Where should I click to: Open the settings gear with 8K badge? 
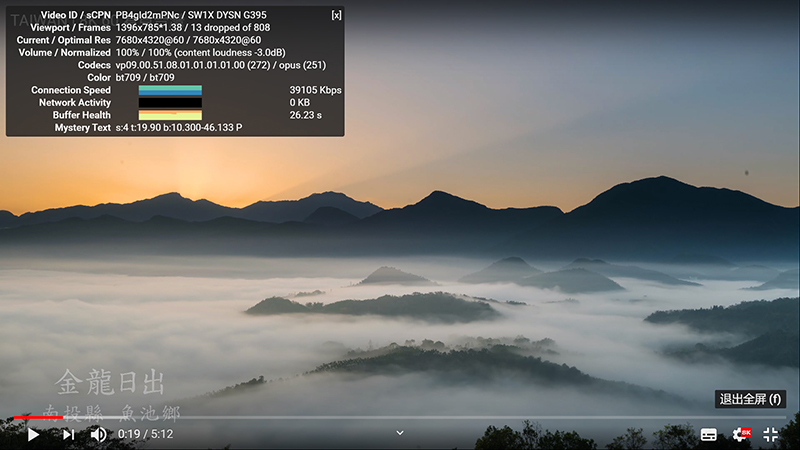[x=741, y=434]
